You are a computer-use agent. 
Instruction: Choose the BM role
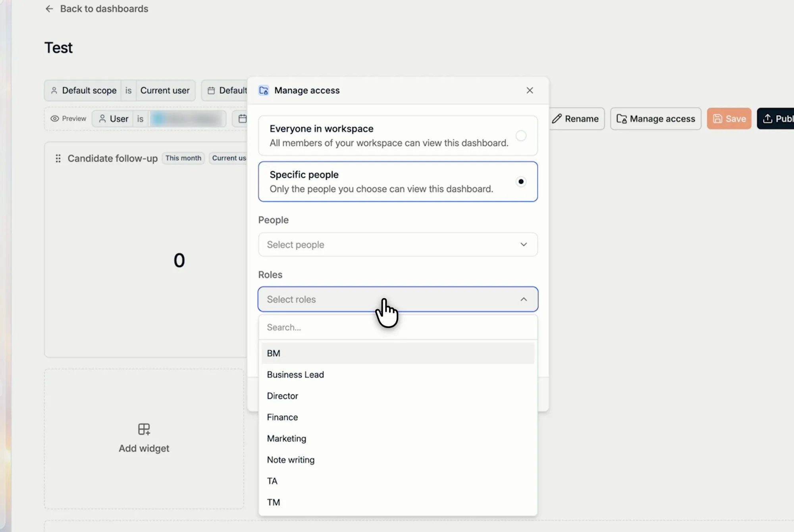(x=398, y=353)
